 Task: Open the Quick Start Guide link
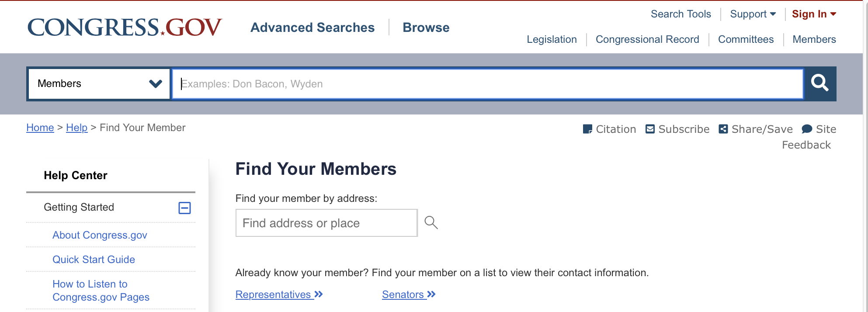94,260
